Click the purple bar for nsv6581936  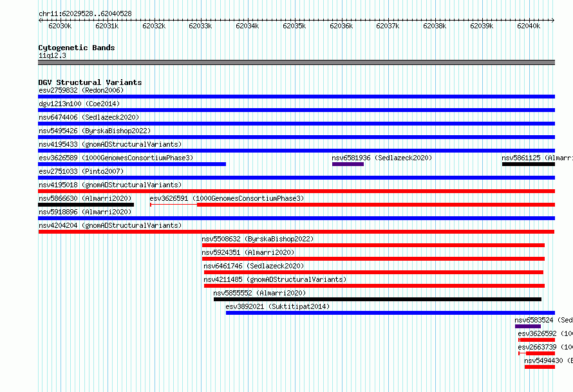pos(348,164)
